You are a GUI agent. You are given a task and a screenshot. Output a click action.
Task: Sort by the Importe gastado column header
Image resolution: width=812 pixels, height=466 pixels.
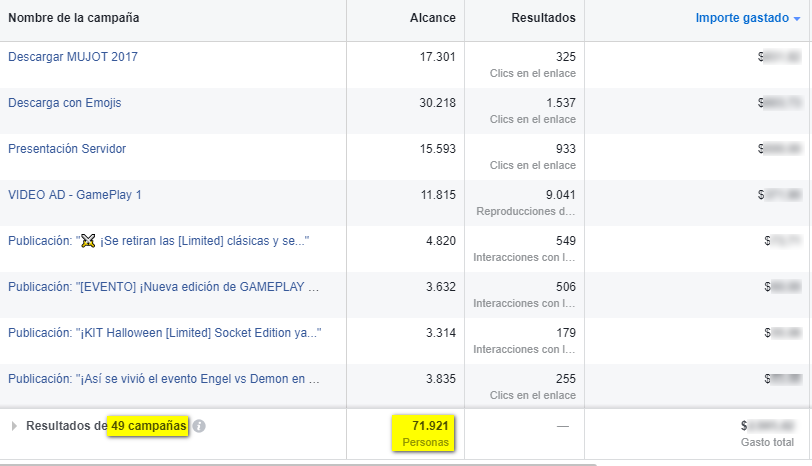pyautogui.click(x=739, y=18)
